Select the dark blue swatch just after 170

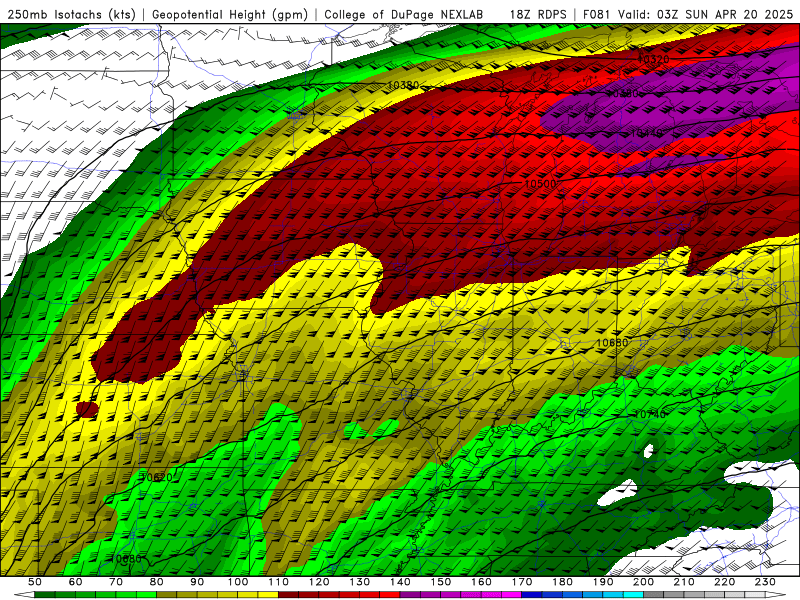pyautogui.click(x=532, y=595)
